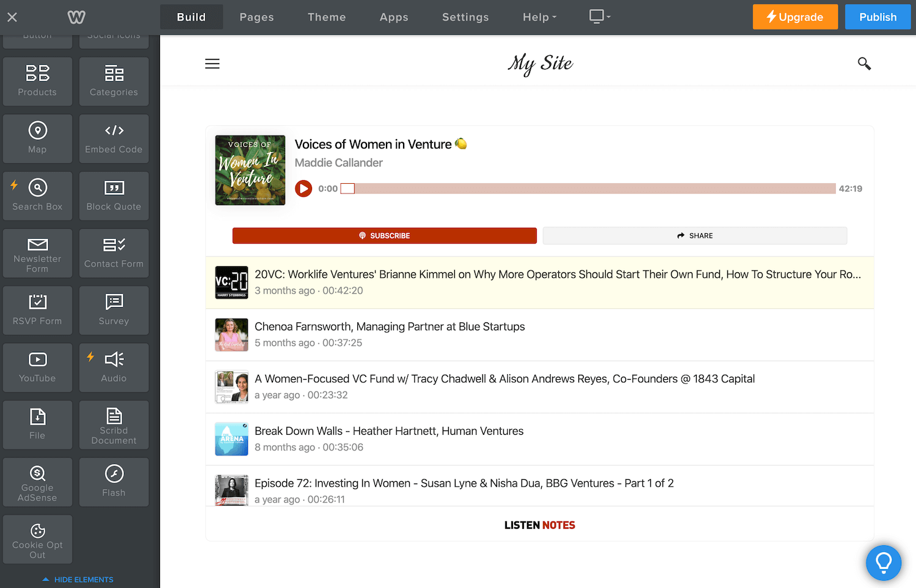Click the My Site title

[540, 64]
